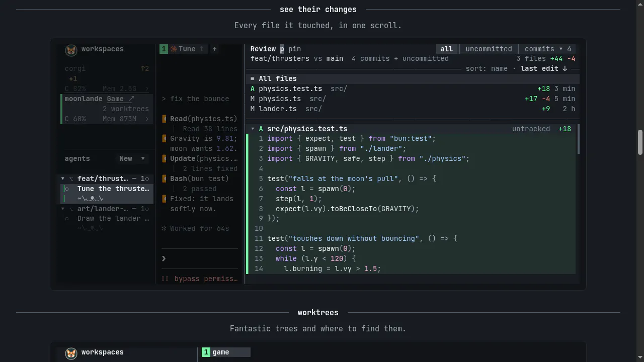Screen dimensions: 644x362
Task: Show all changes with the all filter
Action: [x=446, y=49]
